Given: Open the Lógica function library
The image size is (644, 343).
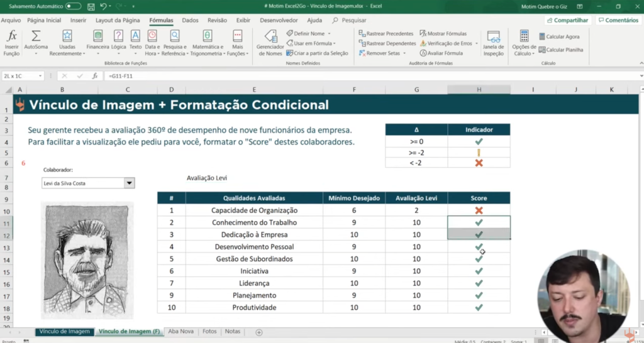Looking at the screenshot, I should coord(118,43).
